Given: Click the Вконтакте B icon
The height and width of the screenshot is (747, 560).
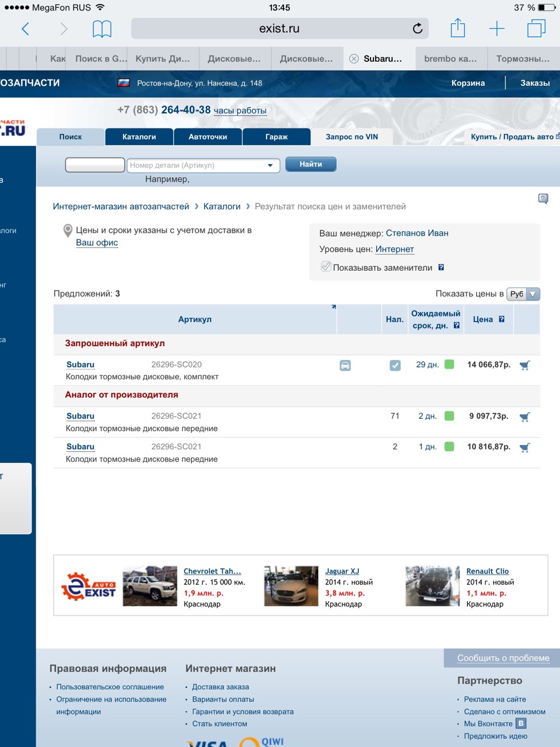Looking at the screenshot, I should [x=521, y=723].
